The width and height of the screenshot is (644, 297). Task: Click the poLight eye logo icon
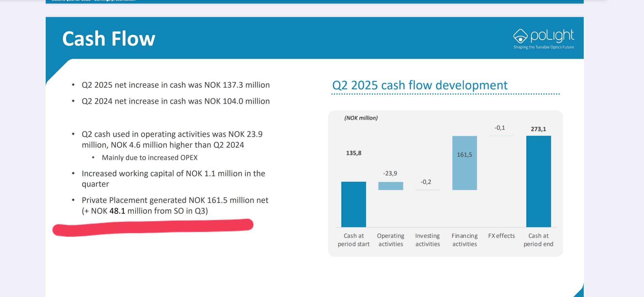tap(520, 36)
